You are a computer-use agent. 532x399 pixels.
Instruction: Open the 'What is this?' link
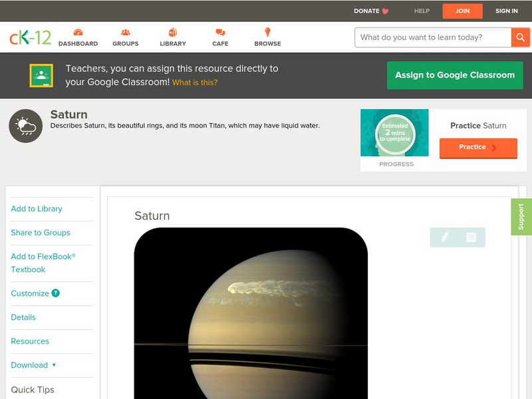pos(195,82)
